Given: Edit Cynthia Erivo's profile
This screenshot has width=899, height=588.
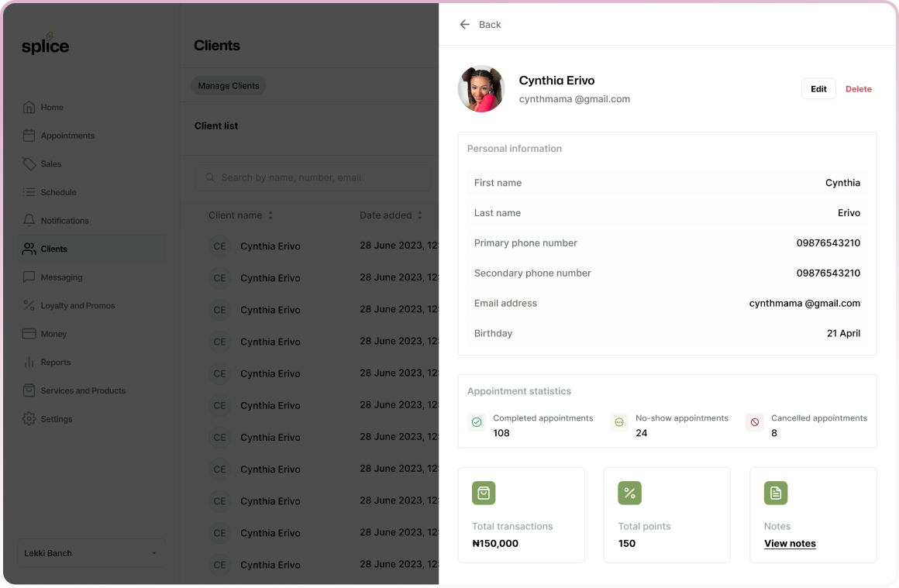Looking at the screenshot, I should 818,88.
